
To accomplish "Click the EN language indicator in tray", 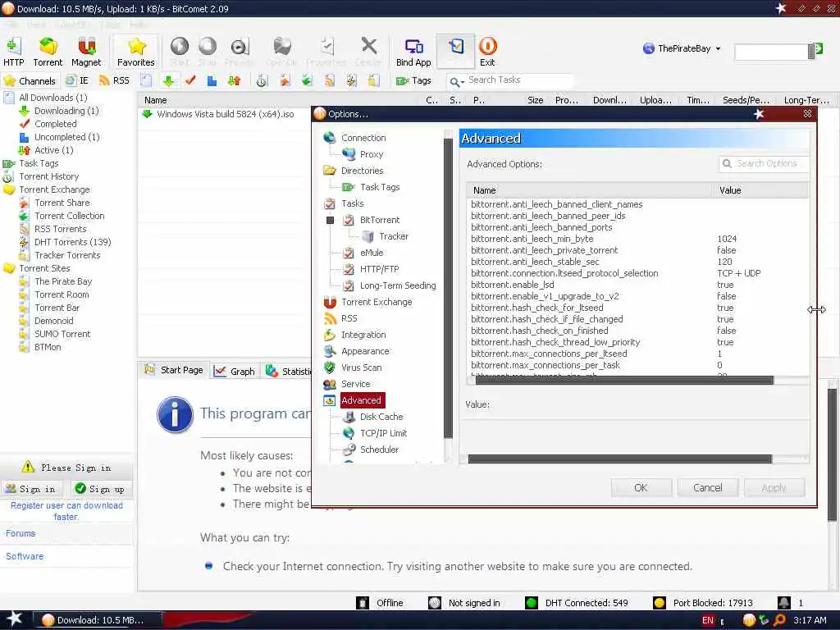I will 708,620.
